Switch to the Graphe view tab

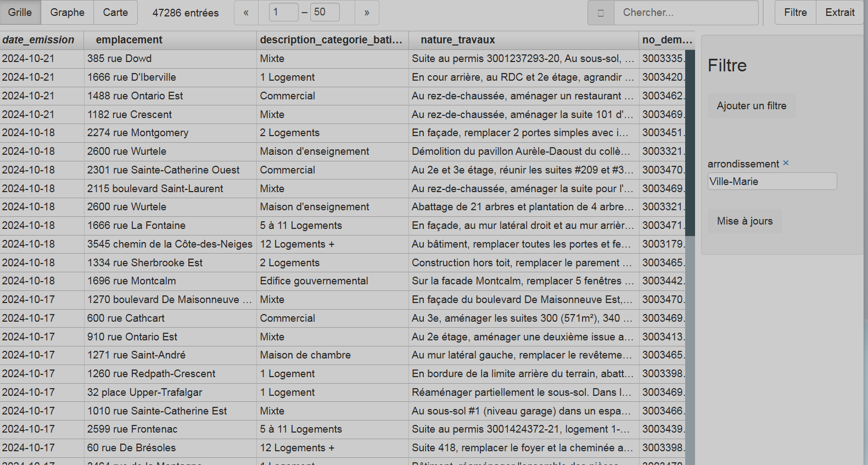pyautogui.click(x=67, y=13)
